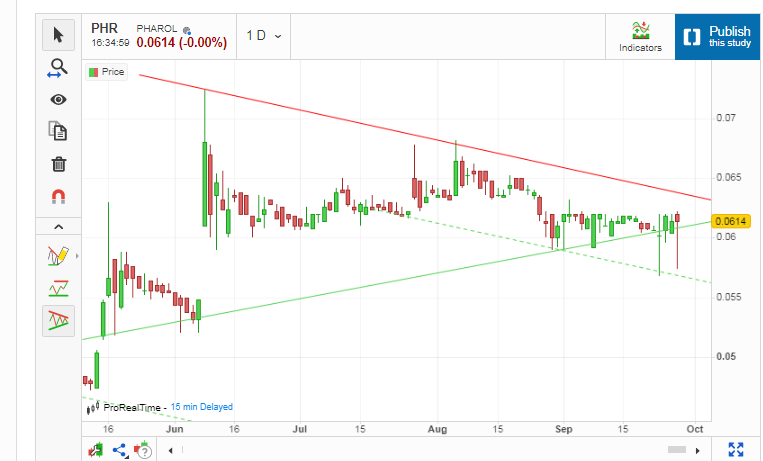Click the 0.0614 current price tag
Viewport: 763px width, 461px height.
click(x=731, y=221)
